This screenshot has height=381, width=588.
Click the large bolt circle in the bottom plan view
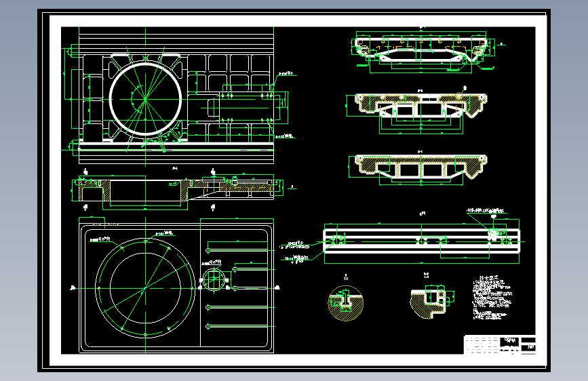point(146,288)
